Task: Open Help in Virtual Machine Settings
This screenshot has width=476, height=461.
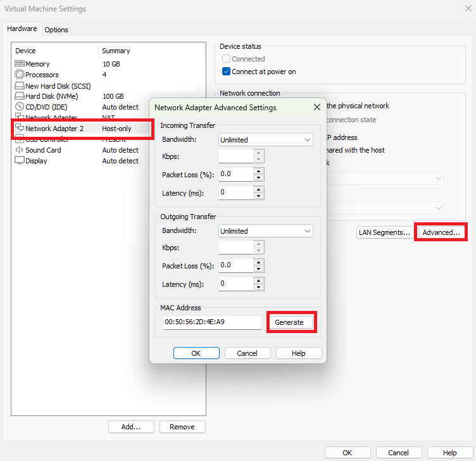Action: (x=450, y=453)
